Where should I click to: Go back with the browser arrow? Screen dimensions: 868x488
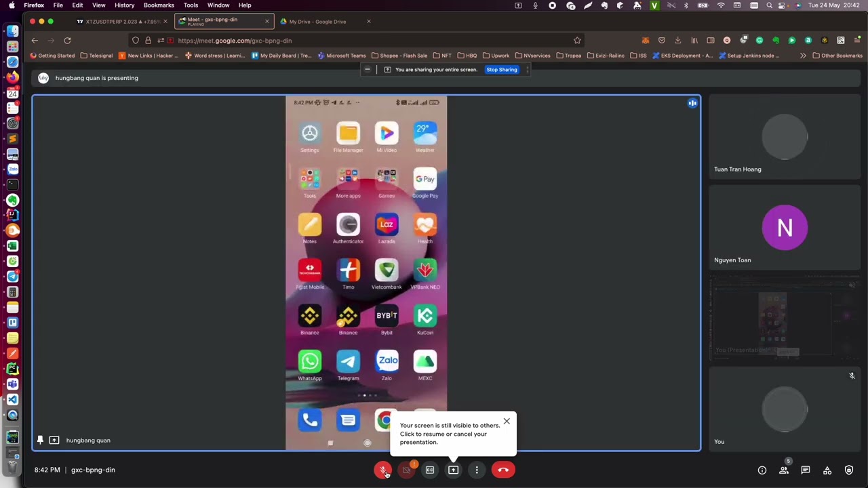pyautogui.click(x=35, y=41)
